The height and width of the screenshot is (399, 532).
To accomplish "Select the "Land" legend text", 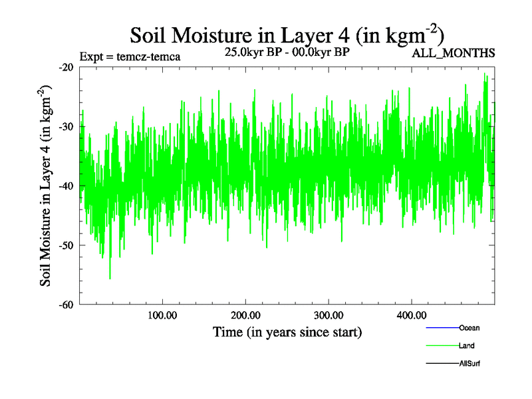I will click(x=466, y=346).
